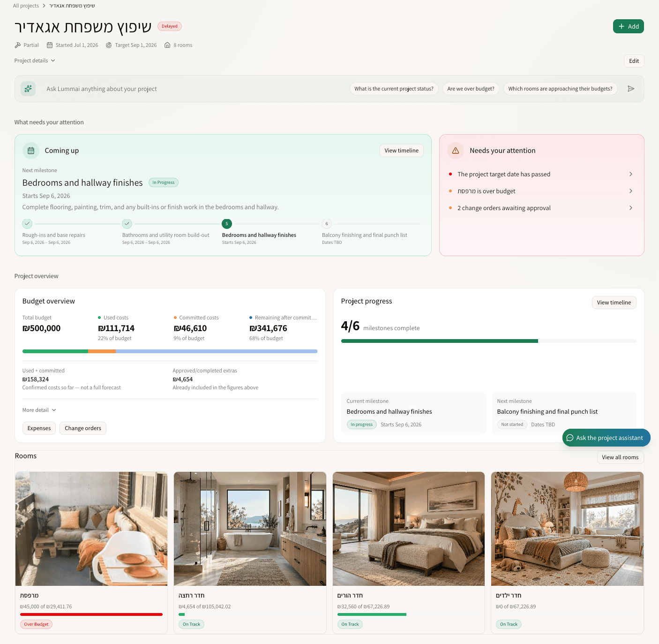Click the 4/6 milestones complete text
The width and height of the screenshot is (659, 644).
click(380, 326)
